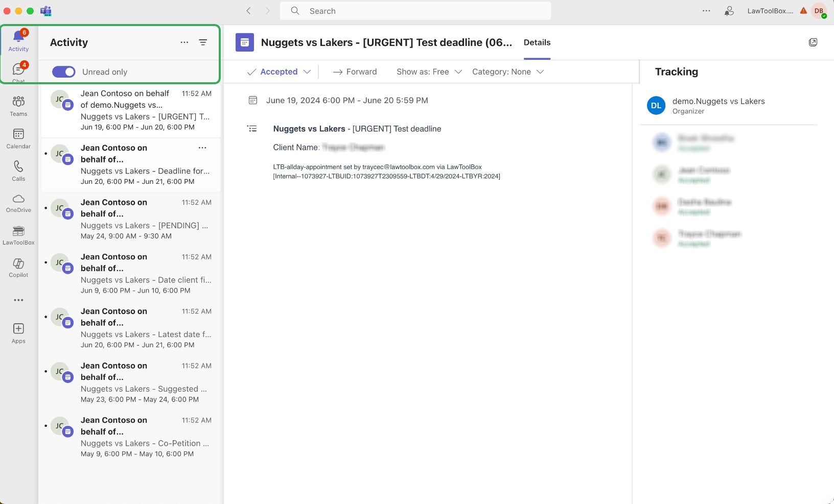Launch the LawToolBox app icon
This screenshot has height=504, width=834.
(x=18, y=235)
